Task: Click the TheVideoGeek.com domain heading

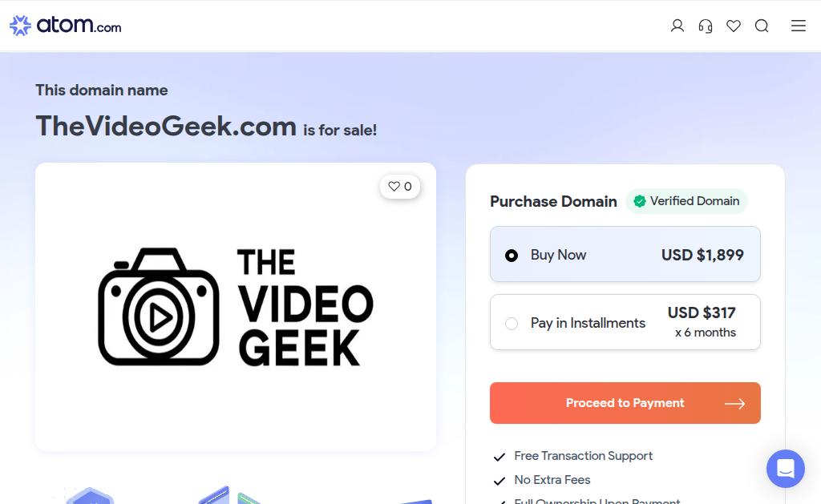Action: (166, 126)
